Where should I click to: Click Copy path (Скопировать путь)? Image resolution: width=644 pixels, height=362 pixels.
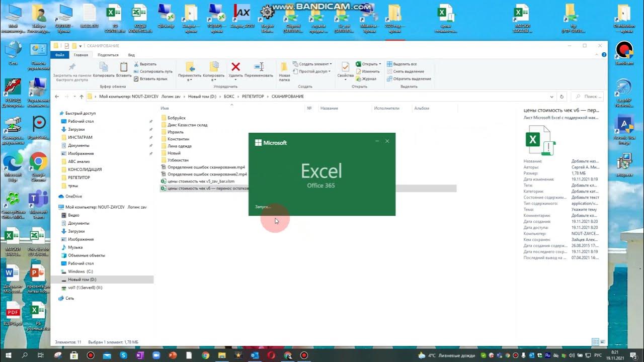[153, 71]
